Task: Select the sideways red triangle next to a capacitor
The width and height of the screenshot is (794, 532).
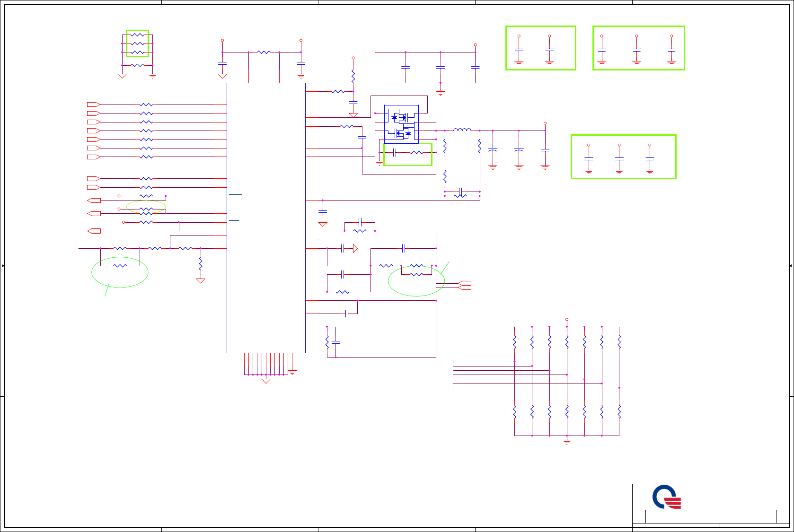Action: [355, 248]
